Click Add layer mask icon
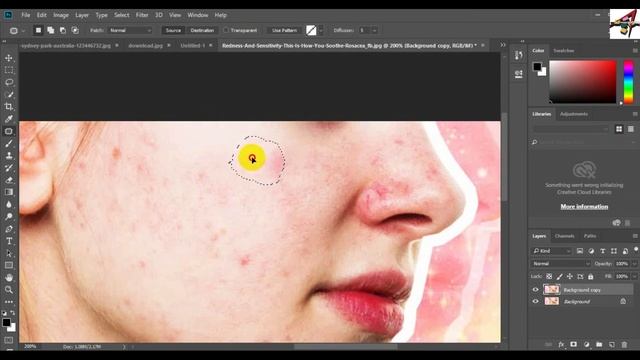640x360 pixels. [573, 344]
